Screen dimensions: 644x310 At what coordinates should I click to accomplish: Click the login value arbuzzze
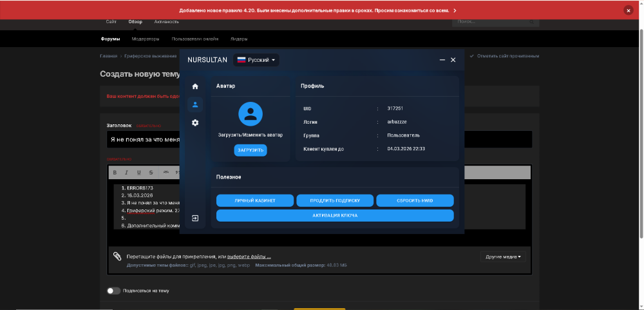397,122
